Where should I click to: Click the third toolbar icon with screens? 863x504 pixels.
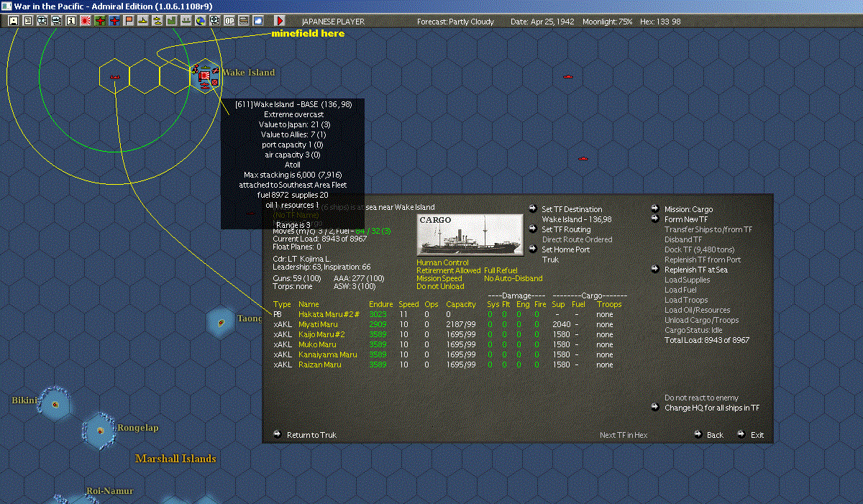pos(42,21)
